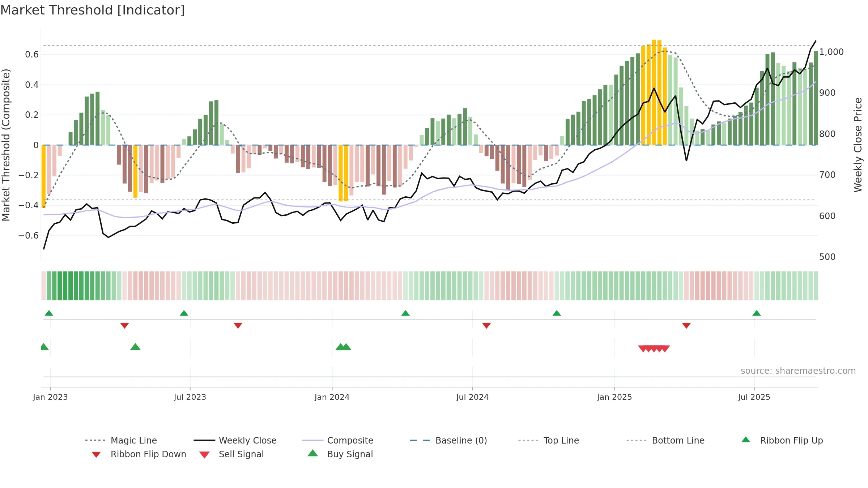Click the Weekly Close Price axis title
The height and width of the screenshot is (488, 868).
coord(858,145)
